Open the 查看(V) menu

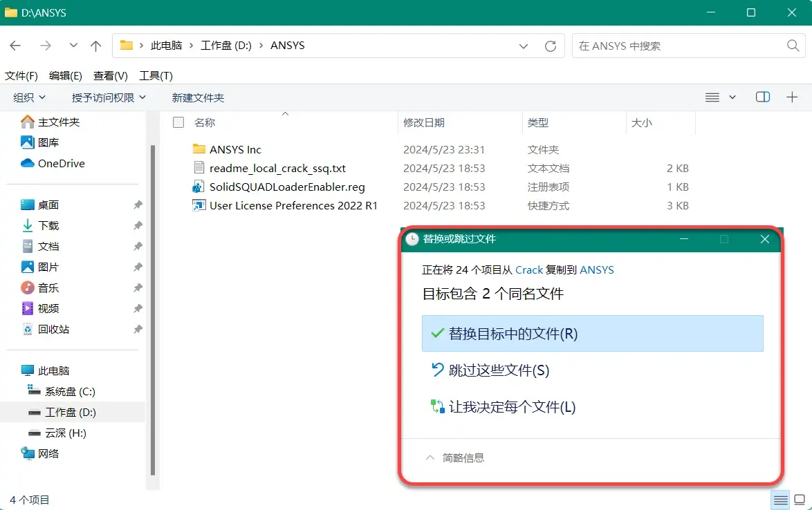[x=110, y=76]
